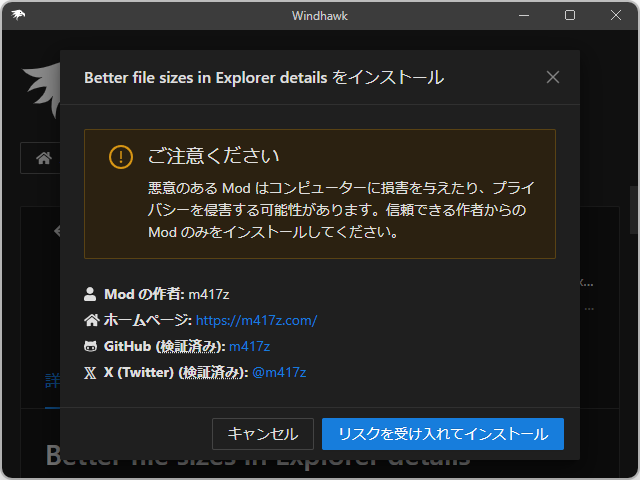Click the dialog title text
The width and height of the screenshot is (640, 480).
[x=264, y=77]
